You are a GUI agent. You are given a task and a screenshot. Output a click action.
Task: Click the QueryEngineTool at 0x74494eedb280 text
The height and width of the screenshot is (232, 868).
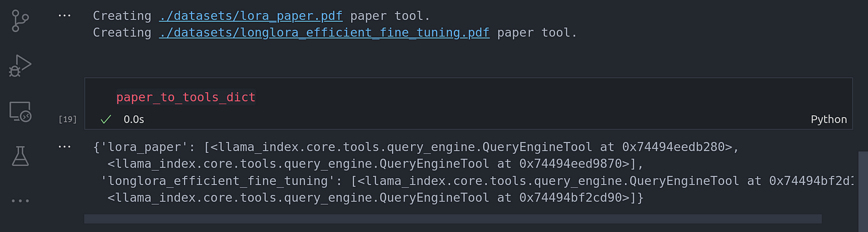coord(472,147)
